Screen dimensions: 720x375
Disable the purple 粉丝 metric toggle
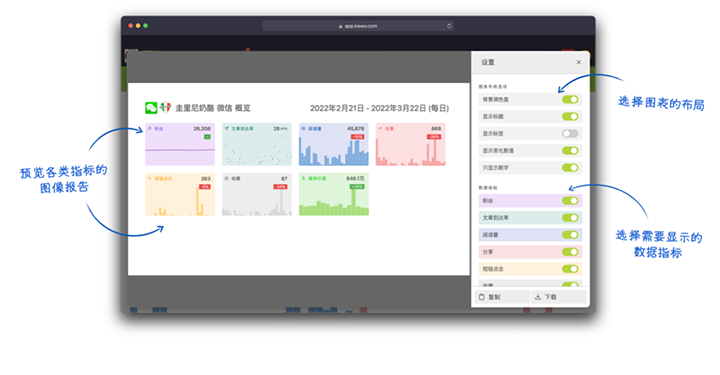(x=570, y=201)
